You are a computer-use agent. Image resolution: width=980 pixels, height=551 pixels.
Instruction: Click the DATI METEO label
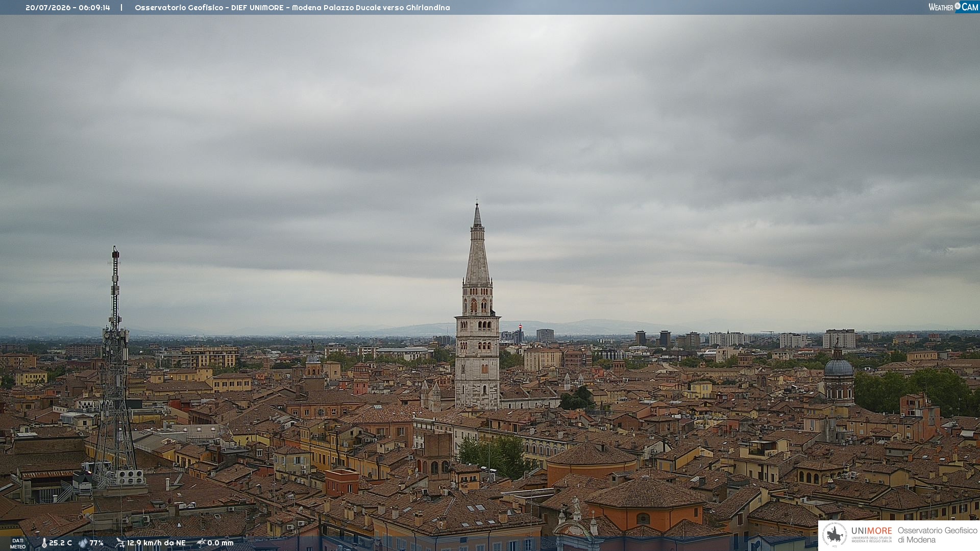tap(18, 544)
